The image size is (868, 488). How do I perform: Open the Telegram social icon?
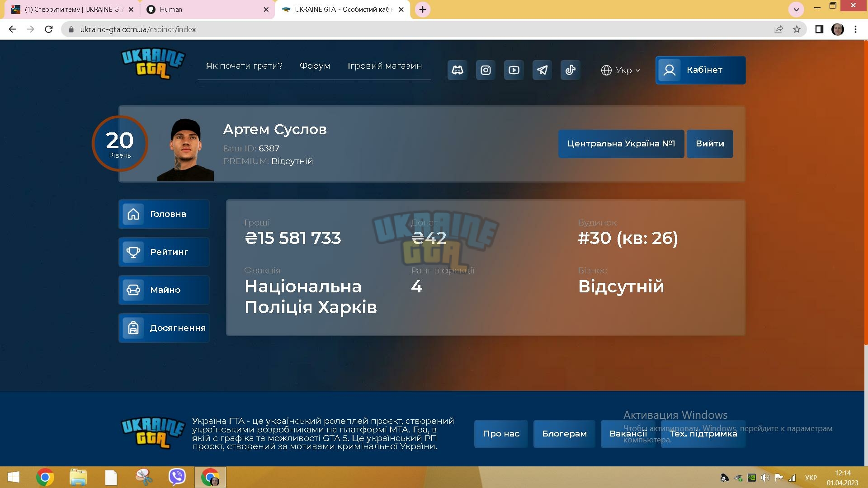click(542, 70)
